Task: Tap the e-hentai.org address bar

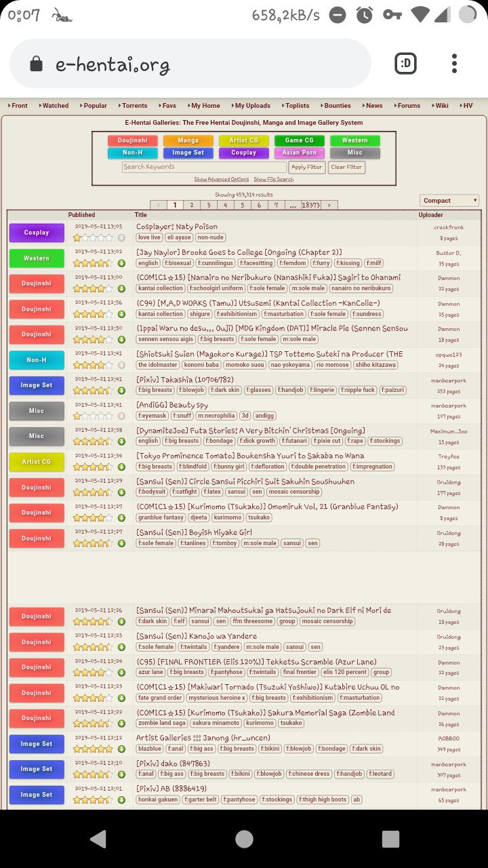Action: tap(190, 64)
